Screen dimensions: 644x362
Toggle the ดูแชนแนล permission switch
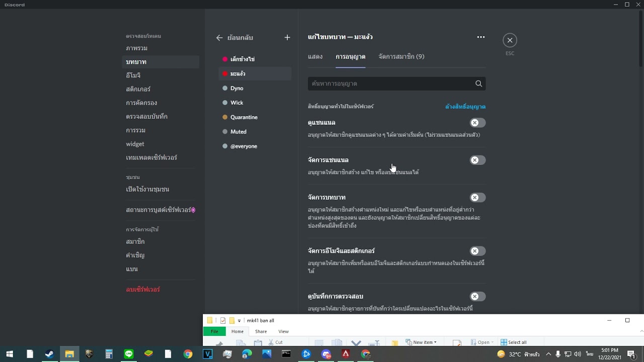(x=477, y=123)
